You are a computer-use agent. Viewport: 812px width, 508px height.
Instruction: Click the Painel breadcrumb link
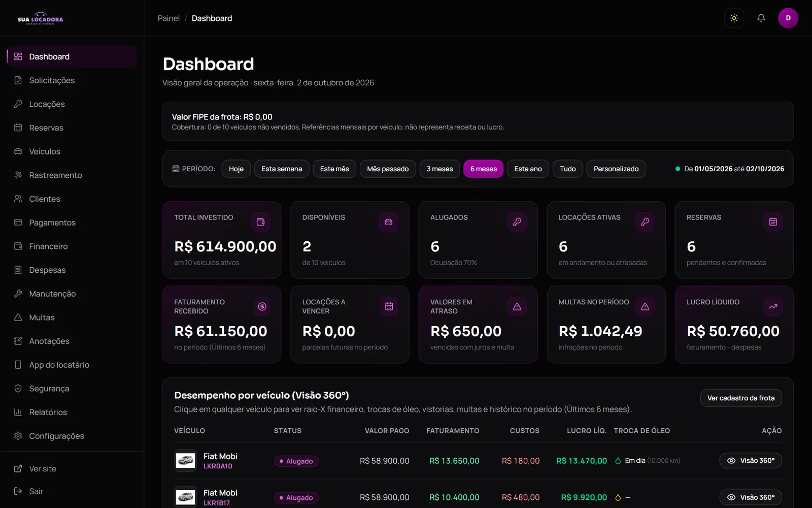[168, 18]
